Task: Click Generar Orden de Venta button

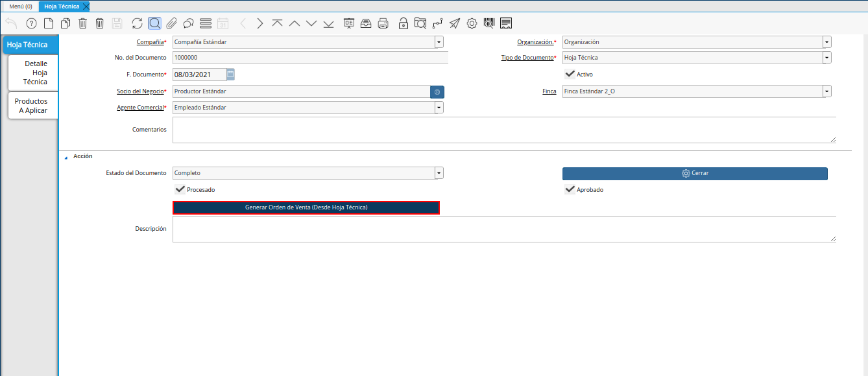Action: click(x=306, y=207)
